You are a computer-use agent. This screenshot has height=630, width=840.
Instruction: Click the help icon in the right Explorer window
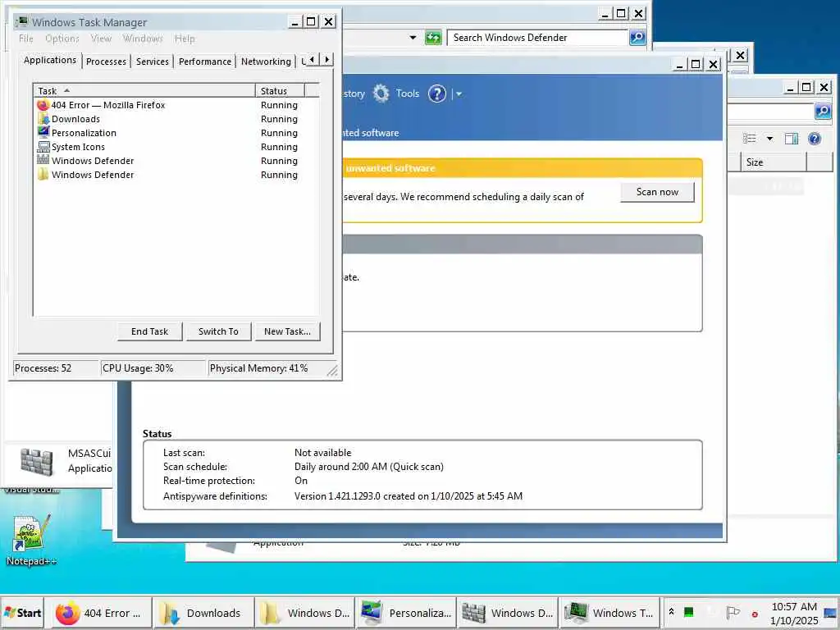[815, 139]
